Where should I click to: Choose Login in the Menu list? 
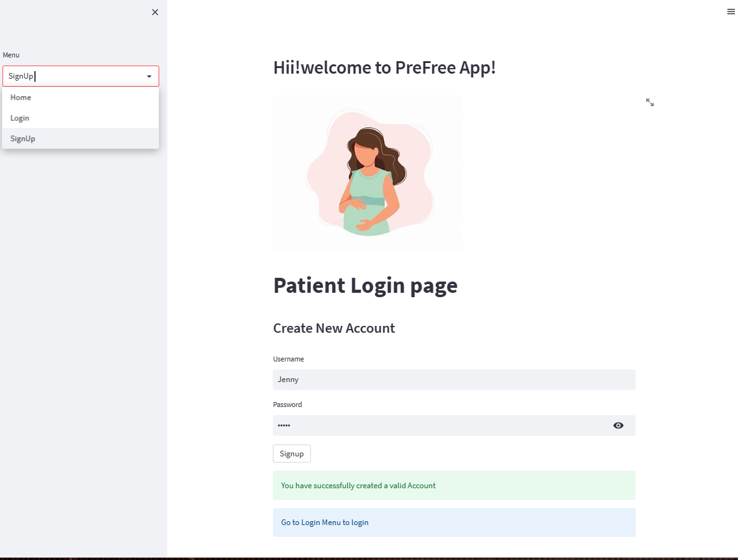click(20, 118)
